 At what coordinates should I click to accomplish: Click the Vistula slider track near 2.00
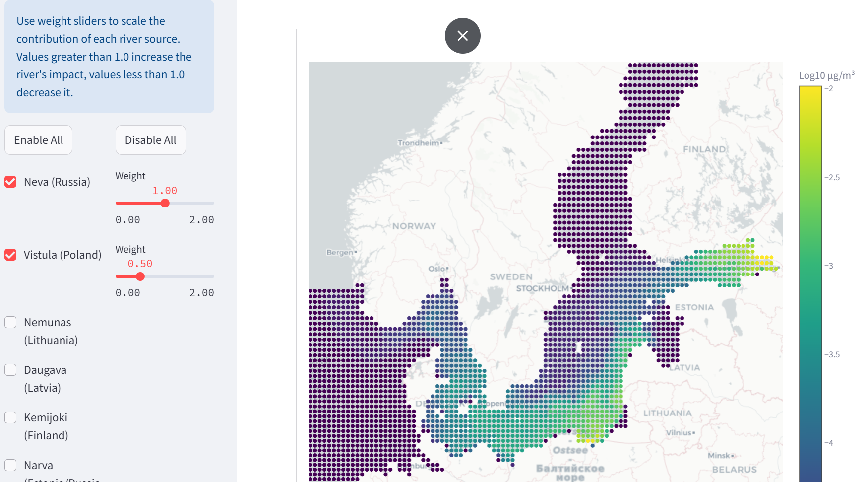click(211, 276)
